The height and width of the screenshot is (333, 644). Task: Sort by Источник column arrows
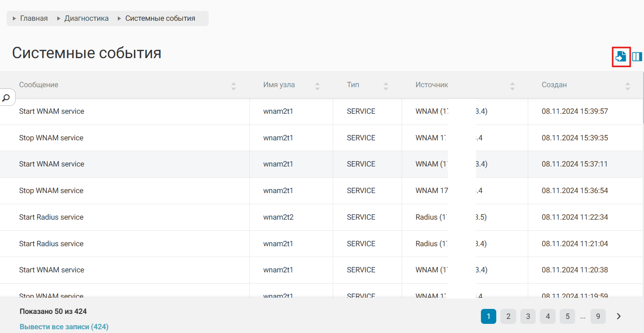coord(512,86)
